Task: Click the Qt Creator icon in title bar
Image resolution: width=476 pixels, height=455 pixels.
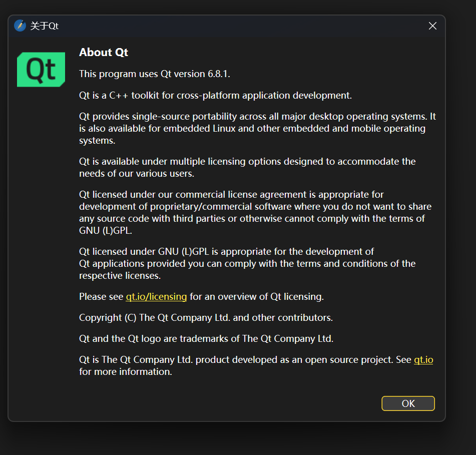Action: (20, 26)
